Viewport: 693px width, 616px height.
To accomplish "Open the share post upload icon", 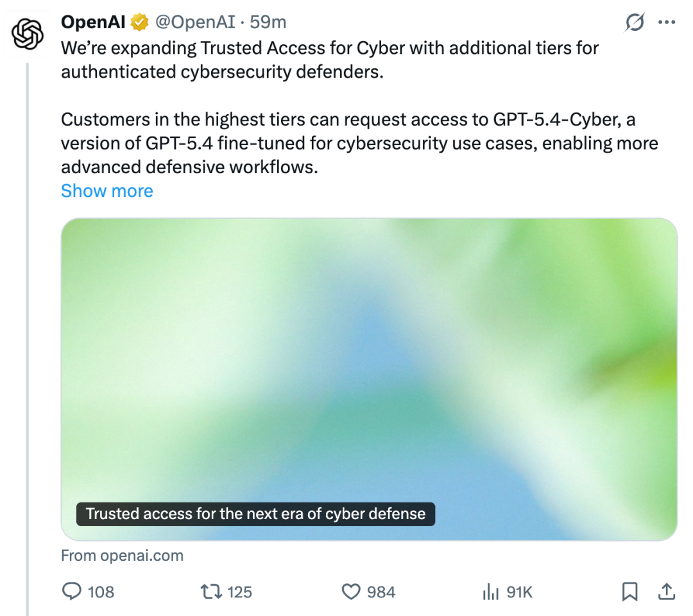I will click(666, 591).
